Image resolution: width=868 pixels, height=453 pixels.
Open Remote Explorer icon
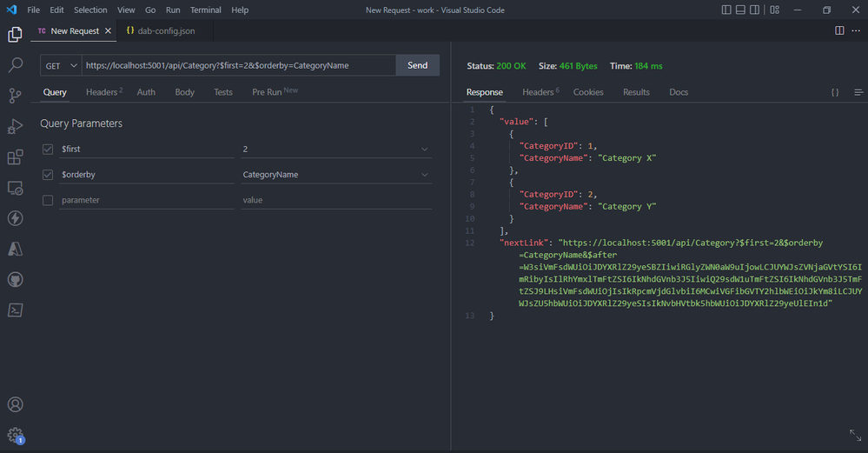tap(15, 188)
